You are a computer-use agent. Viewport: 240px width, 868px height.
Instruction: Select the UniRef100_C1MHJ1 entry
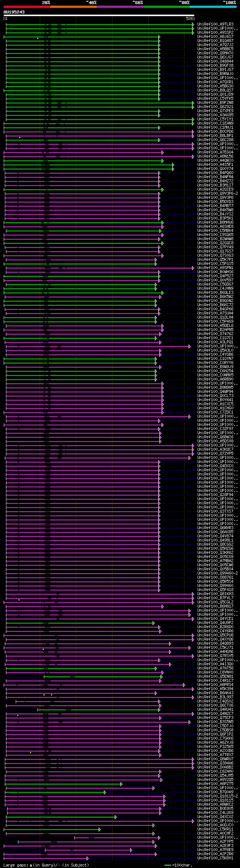(x=215, y=128)
